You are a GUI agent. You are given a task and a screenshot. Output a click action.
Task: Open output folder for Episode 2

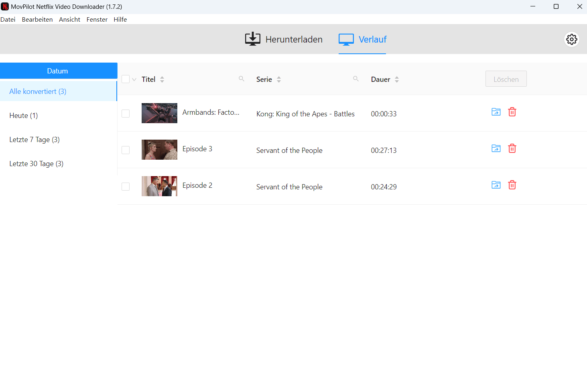pos(496,185)
